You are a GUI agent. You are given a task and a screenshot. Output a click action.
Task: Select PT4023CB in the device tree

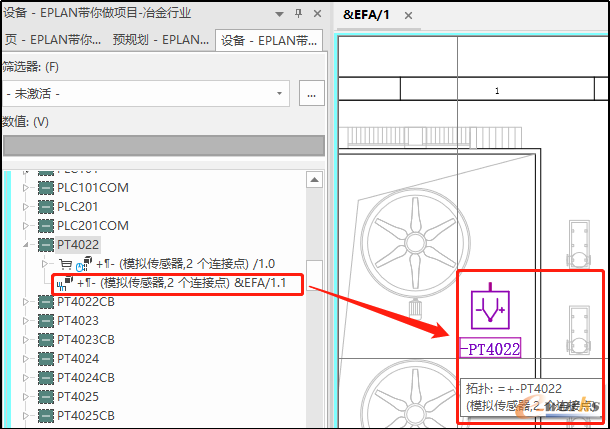(x=86, y=340)
